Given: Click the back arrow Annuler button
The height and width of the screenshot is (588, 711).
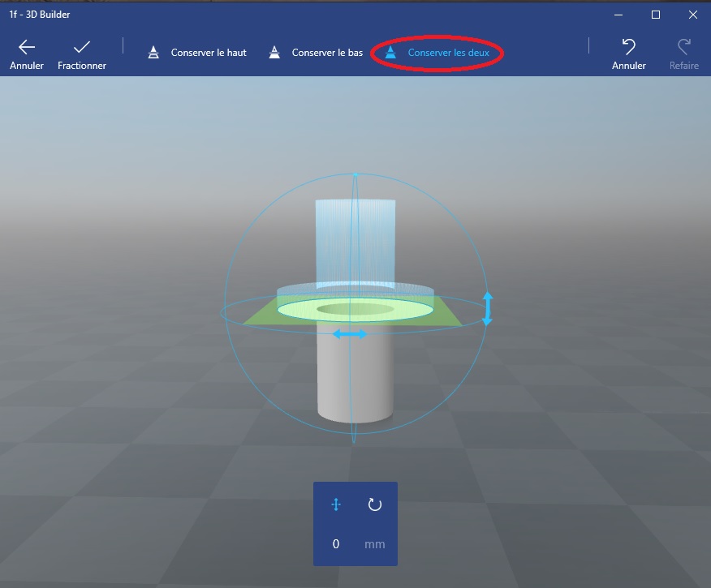Looking at the screenshot, I should tap(27, 54).
